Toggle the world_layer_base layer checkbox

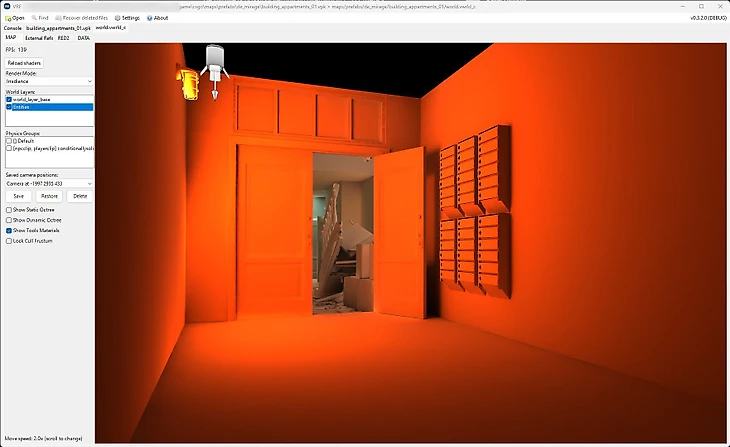(9, 100)
